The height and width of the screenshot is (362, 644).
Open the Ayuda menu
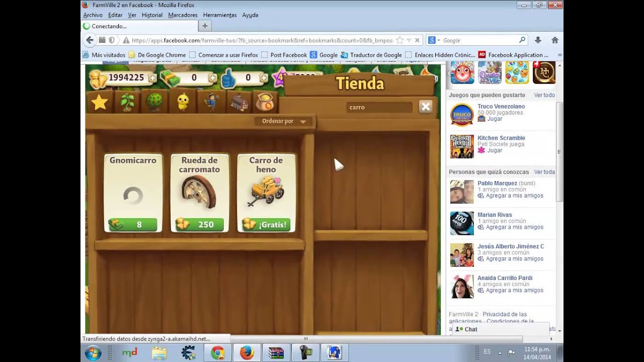(250, 15)
